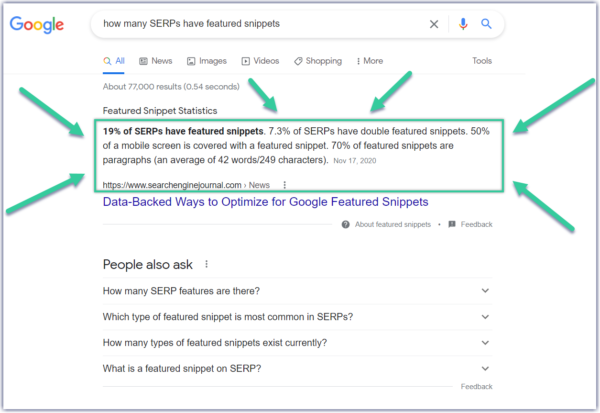Open the searchenginejournal.com result options menu
This screenshot has height=413, width=600.
pos(284,185)
